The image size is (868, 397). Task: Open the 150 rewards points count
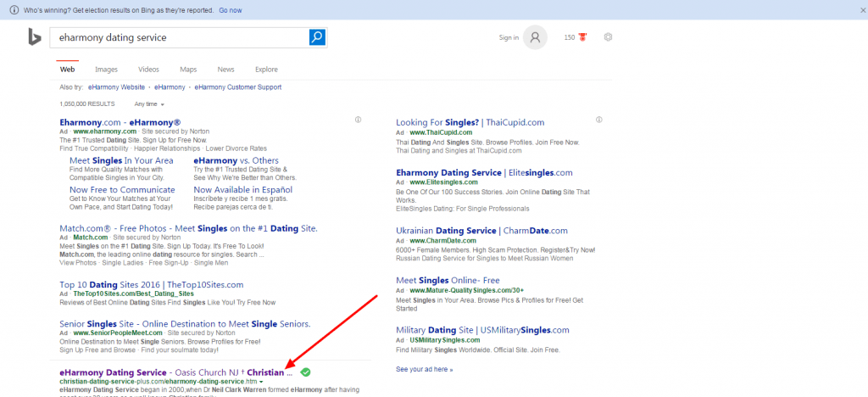tap(570, 37)
